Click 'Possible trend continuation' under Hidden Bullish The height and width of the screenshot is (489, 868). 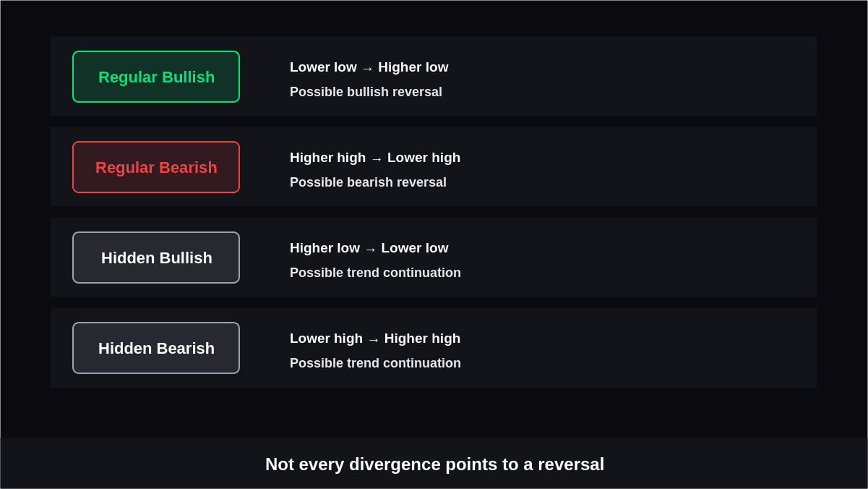375,273
